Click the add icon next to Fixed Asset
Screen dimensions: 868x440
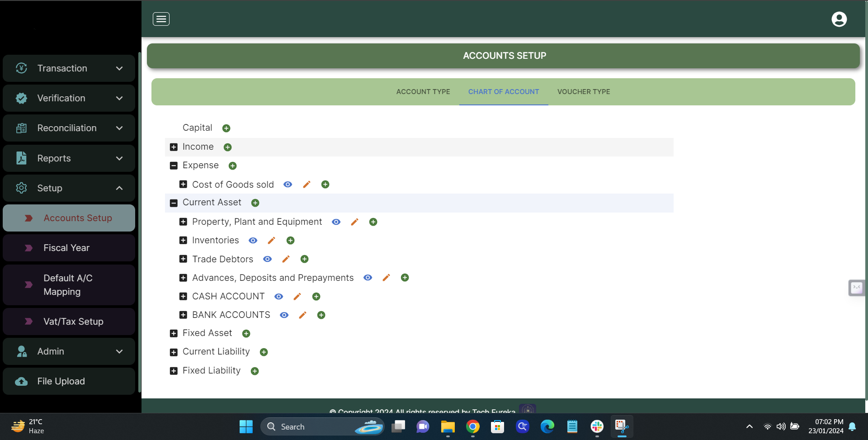click(246, 334)
